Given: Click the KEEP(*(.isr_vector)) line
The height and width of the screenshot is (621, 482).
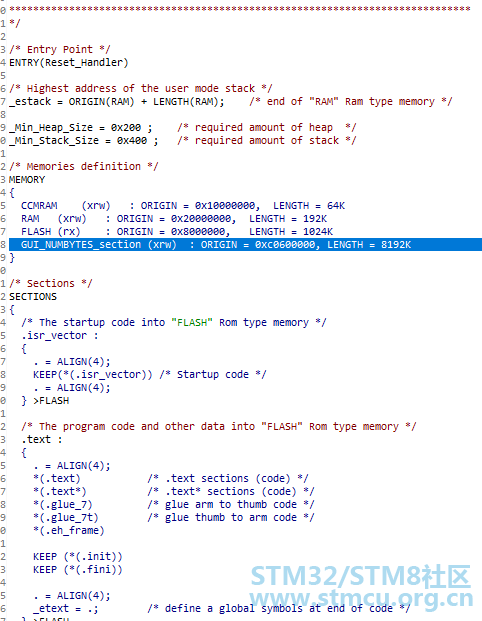Looking at the screenshot, I should 150,375.
